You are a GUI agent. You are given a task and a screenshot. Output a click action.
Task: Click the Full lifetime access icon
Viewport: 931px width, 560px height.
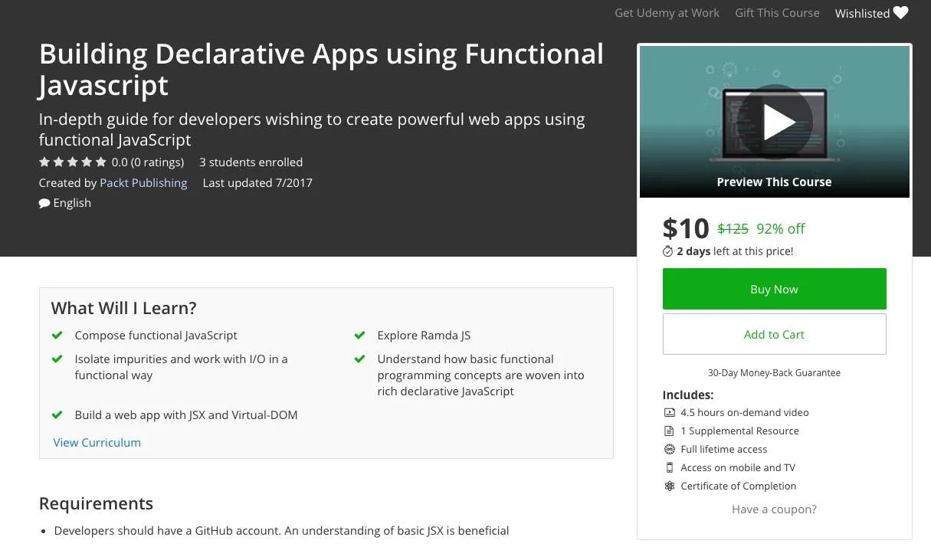point(669,450)
